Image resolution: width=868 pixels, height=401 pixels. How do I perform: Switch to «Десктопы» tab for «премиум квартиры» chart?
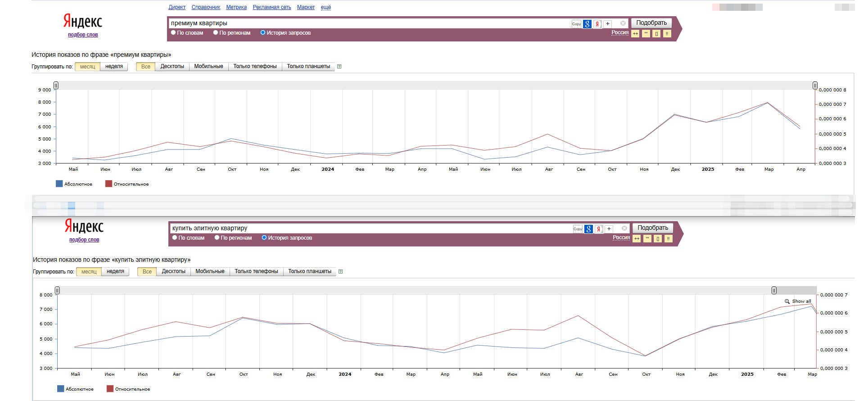click(x=172, y=67)
